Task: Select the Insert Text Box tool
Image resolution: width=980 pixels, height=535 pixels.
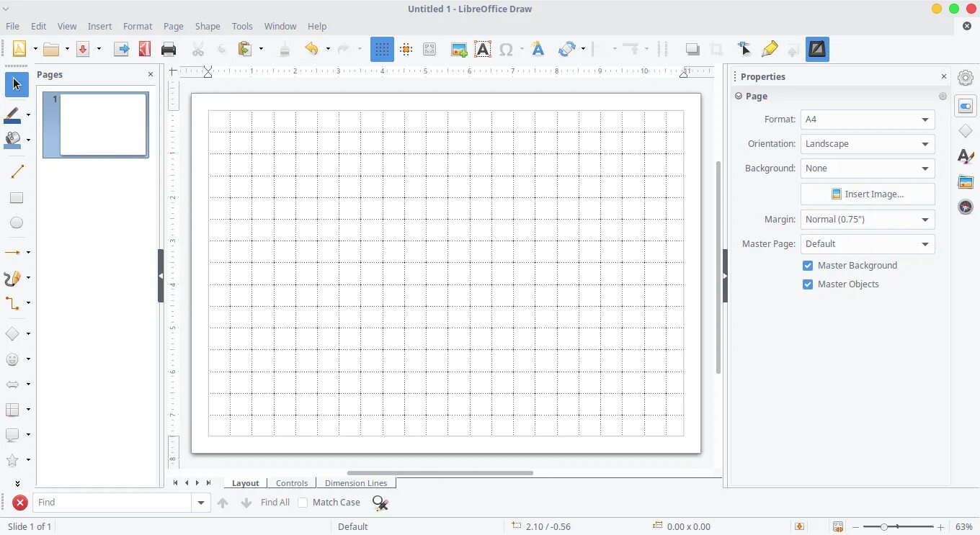Action: [483, 49]
